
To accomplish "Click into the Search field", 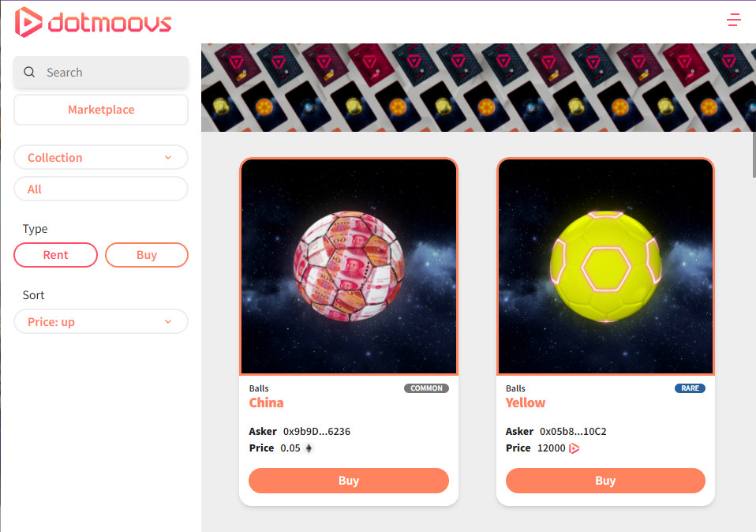I will tap(101, 73).
